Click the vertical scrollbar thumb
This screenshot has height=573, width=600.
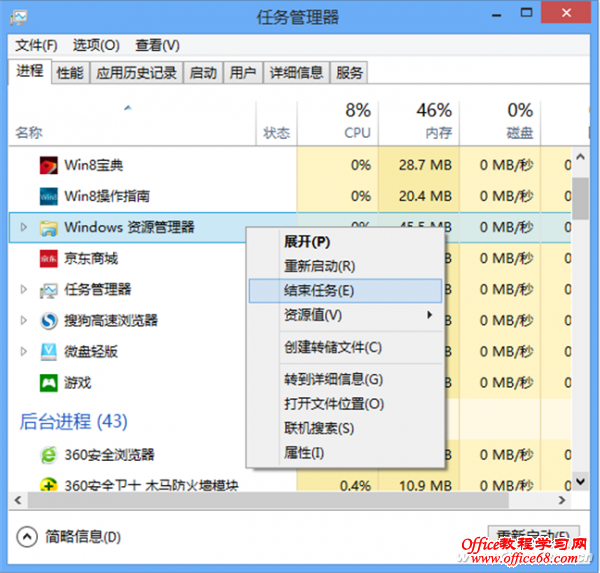(x=581, y=198)
